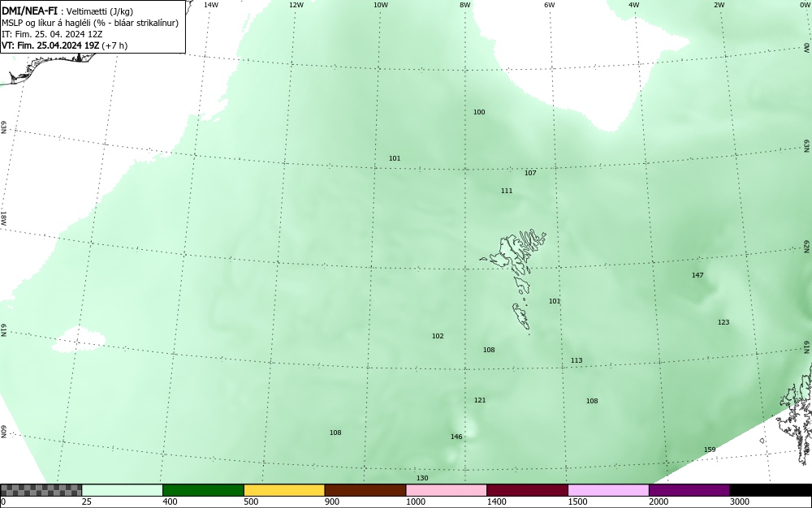
Task: Click the "Veltimætti (J/kg)" parameter label
Action: pyautogui.click(x=101, y=11)
